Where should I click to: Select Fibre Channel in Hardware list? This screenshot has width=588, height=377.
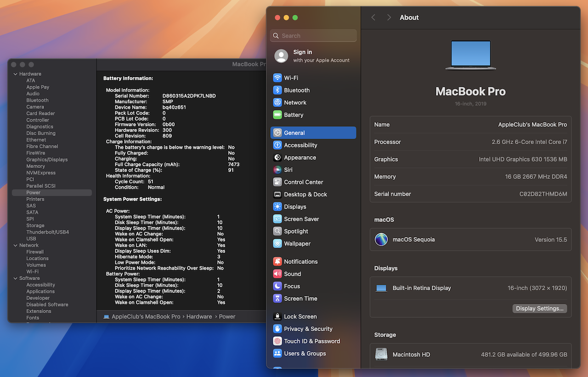(x=42, y=146)
